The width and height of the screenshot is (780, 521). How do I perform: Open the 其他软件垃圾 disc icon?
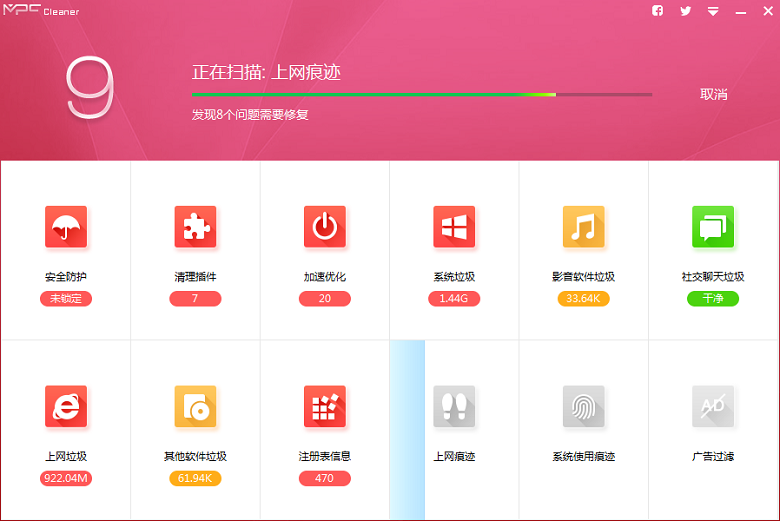pos(195,406)
